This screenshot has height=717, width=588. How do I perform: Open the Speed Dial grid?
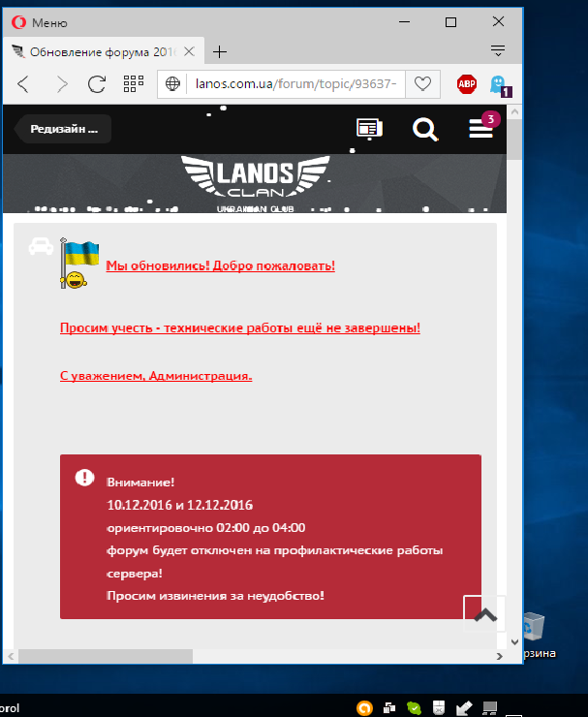coord(133,84)
